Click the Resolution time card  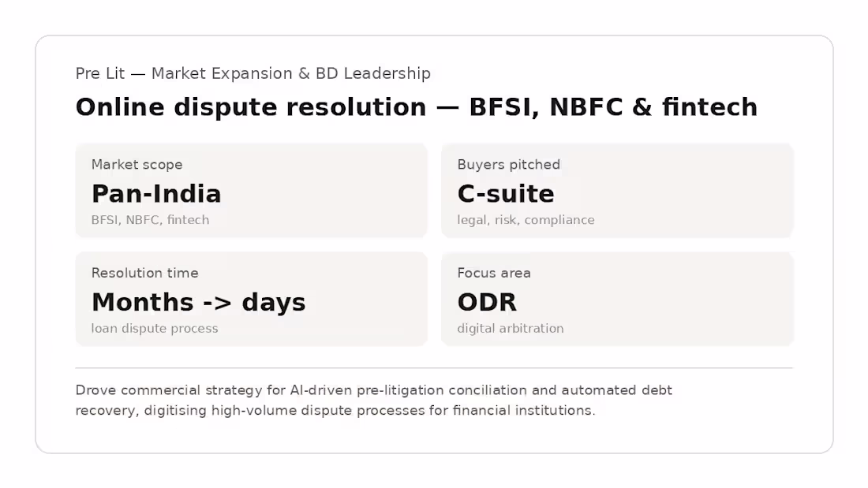pyautogui.click(x=251, y=299)
